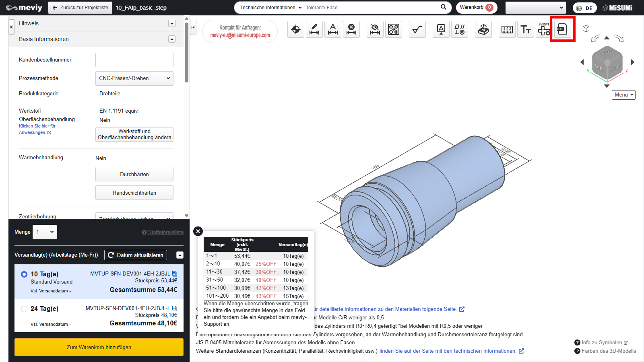Select the surface roughness checkmark tool
This screenshot has width=644, height=362.
(x=417, y=29)
